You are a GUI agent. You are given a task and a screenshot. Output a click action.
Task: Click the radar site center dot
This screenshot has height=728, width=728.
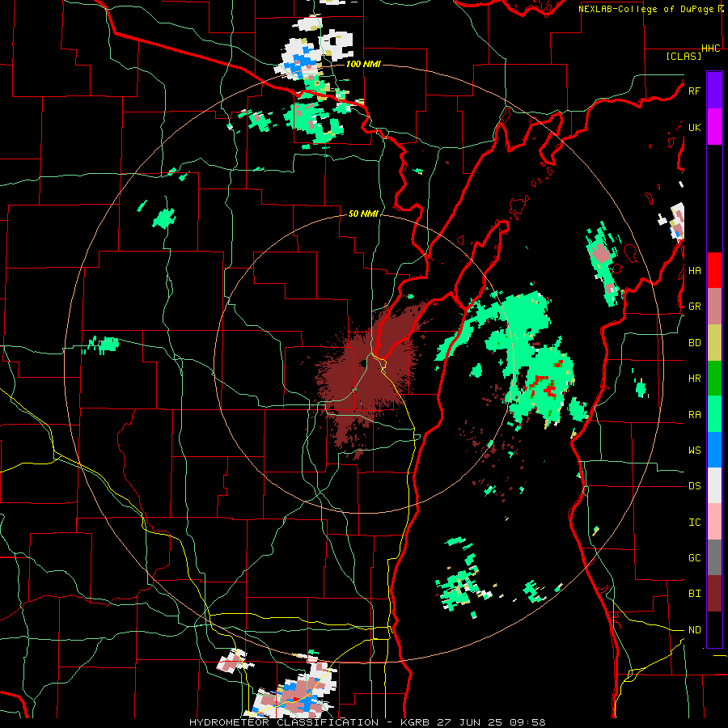click(363, 363)
